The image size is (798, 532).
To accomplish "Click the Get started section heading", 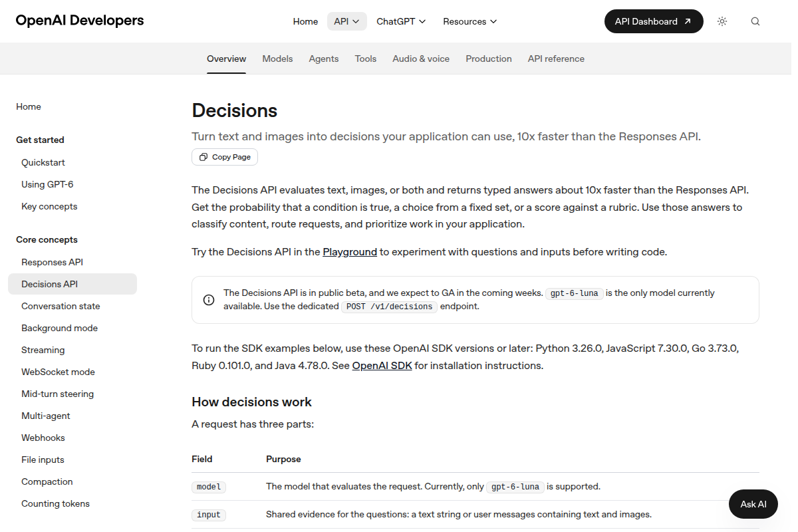I will coord(40,140).
